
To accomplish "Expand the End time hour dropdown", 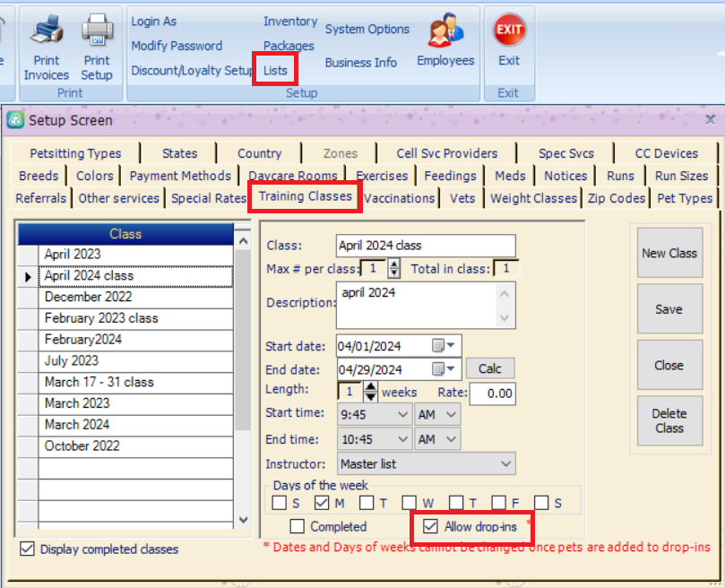I will coord(402,439).
